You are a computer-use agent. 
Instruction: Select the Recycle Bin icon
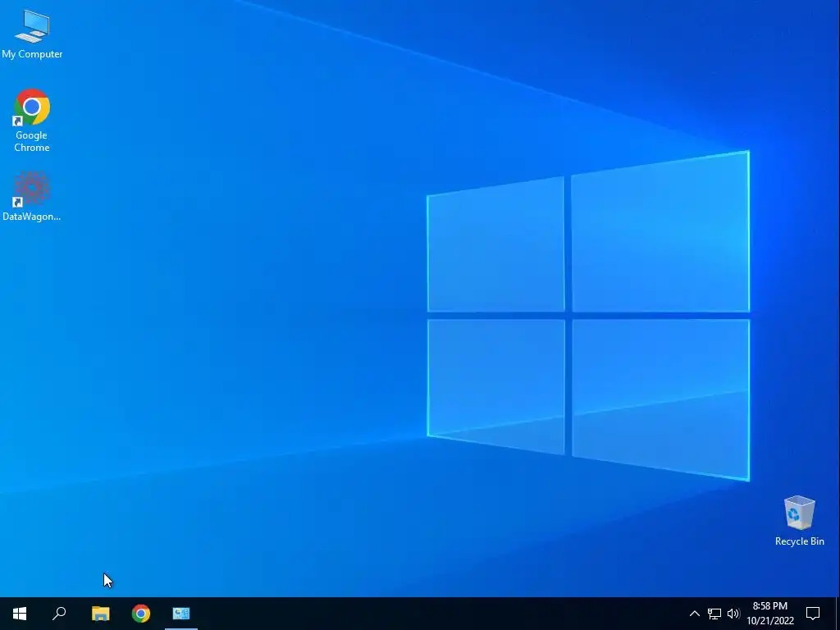click(799, 521)
